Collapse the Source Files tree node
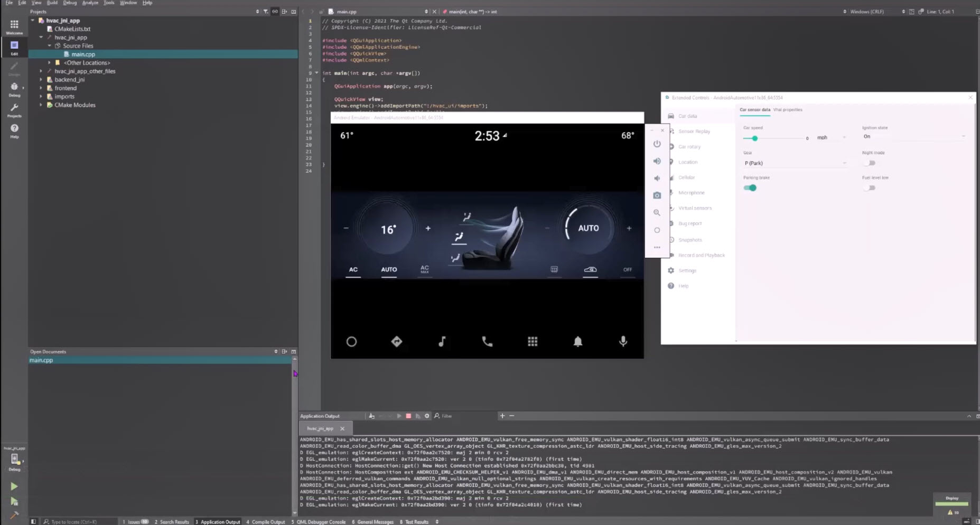The width and height of the screenshot is (980, 525). click(50, 45)
